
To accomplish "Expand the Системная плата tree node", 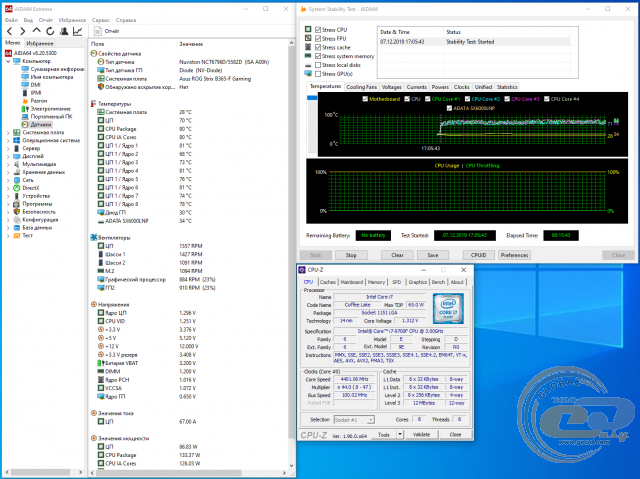I will click(x=8, y=133).
